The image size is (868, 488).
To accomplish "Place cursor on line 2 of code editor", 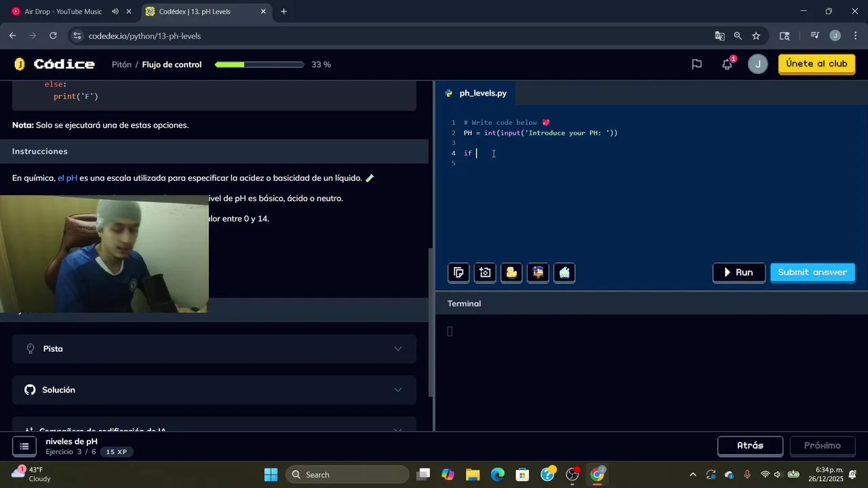I will (540, 133).
